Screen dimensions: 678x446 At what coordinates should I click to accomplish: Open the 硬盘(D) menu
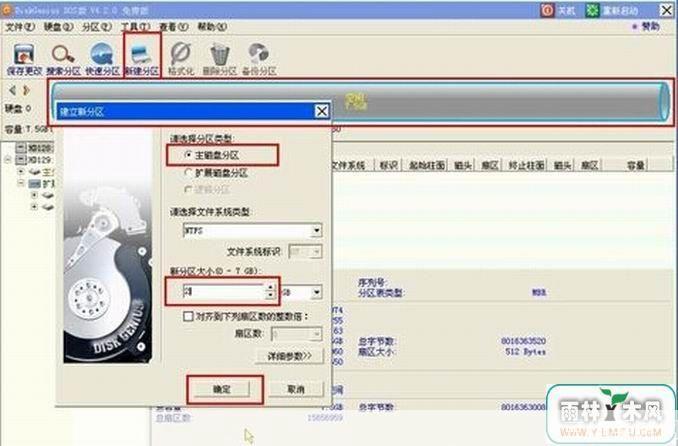(x=58, y=27)
